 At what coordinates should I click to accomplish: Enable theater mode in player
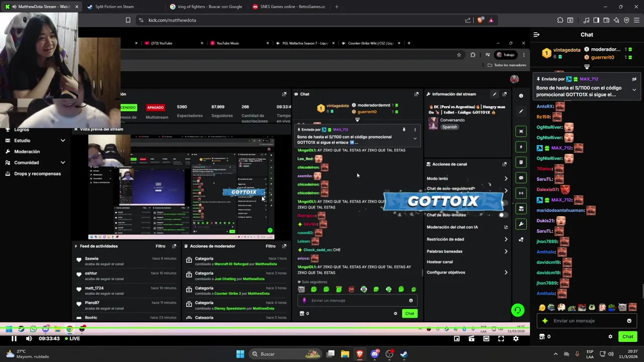486,339
